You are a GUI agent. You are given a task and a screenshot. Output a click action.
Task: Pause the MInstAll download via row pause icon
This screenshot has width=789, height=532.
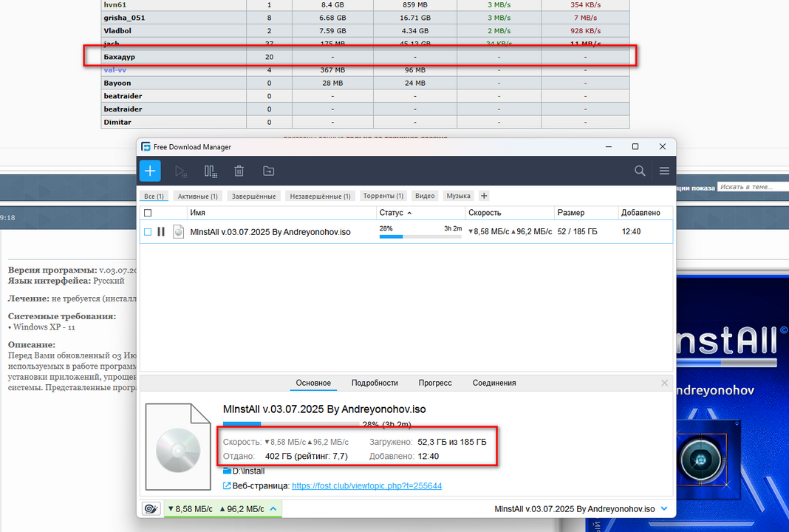(x=161, y=231)
